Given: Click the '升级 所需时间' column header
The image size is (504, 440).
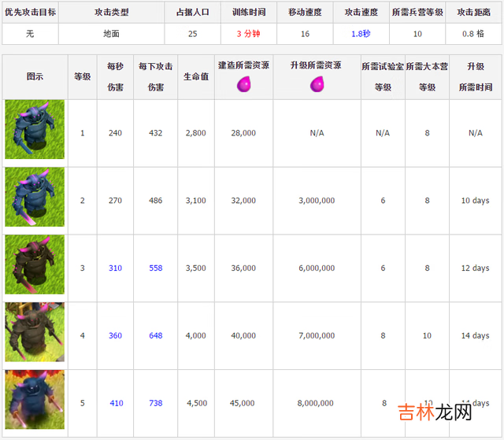Looking at the screenshot, I should (476, 76).
